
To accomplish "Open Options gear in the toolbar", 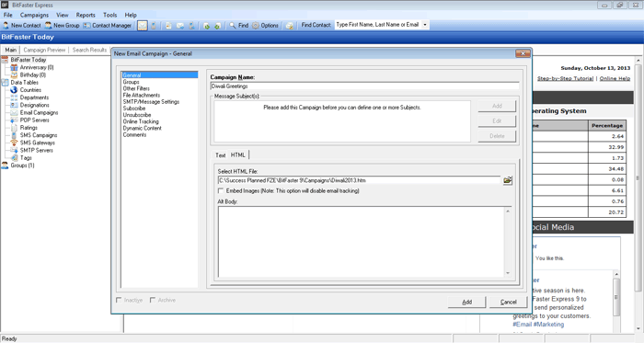I will tap(256, 26).
